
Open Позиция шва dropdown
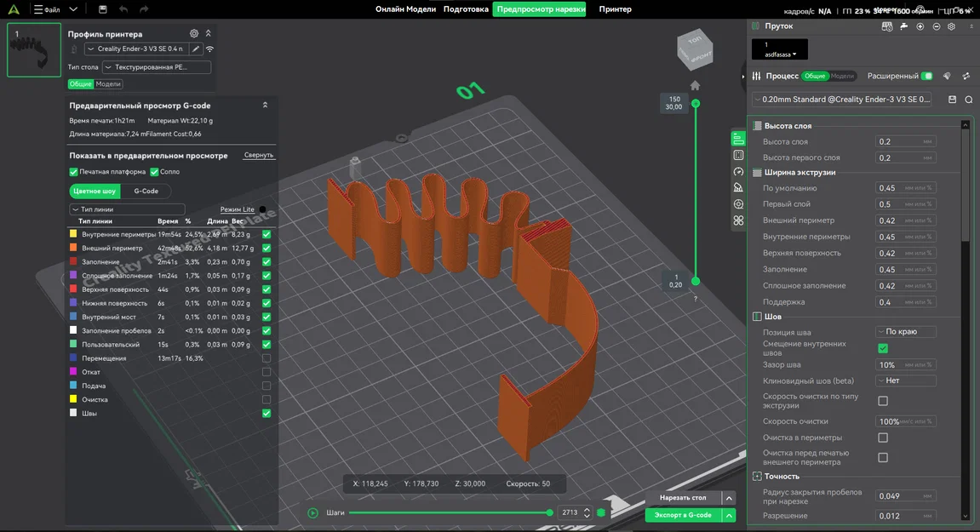tap(906, 332)
